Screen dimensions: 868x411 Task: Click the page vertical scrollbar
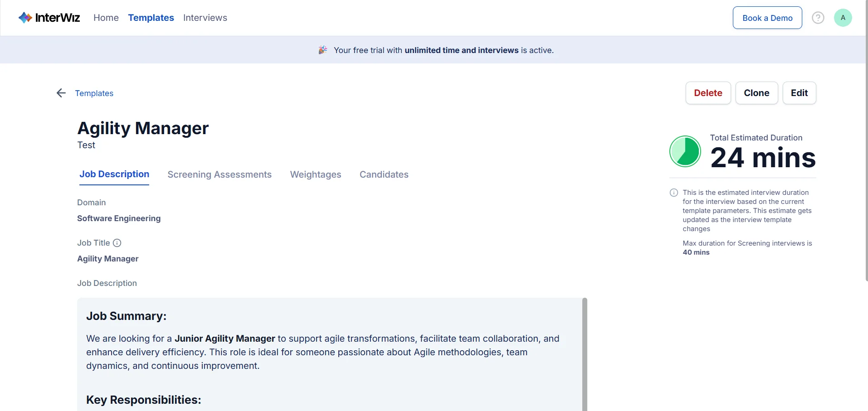tap(866, 140)
